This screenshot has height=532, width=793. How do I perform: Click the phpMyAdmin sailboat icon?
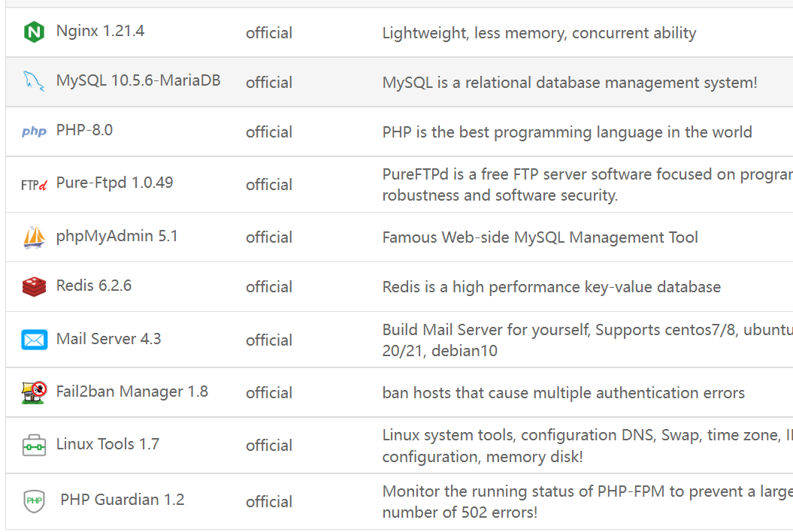point(34,237)
